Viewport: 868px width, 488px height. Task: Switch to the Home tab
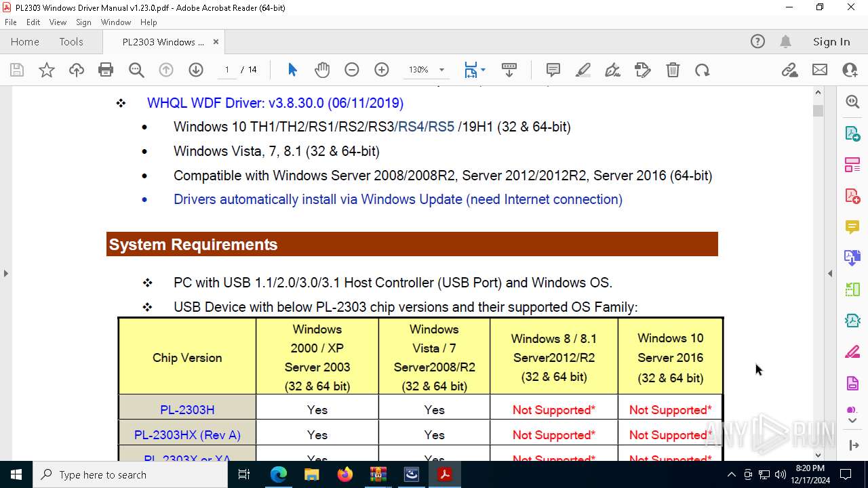25,41
